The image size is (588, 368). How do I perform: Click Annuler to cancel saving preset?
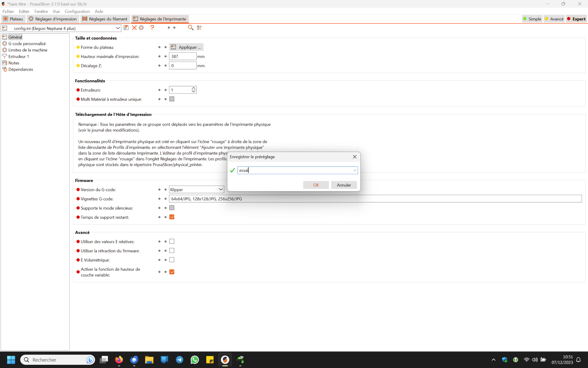tap(344, 185)
